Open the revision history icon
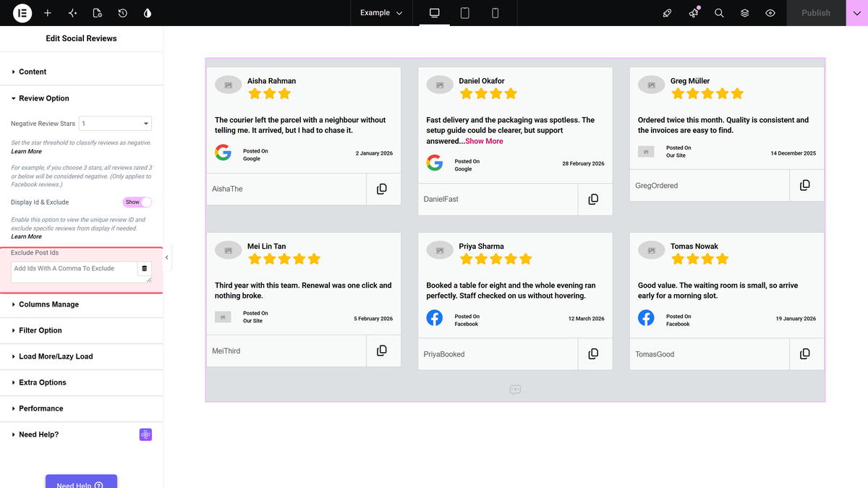The width and height of the screenshot is (868, 488). coord(123,13)
